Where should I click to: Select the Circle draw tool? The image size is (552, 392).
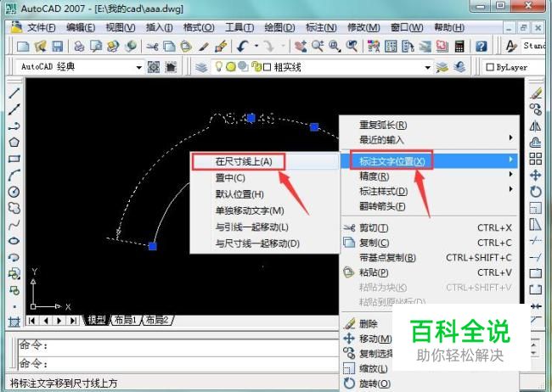click(x=14, y=192)
